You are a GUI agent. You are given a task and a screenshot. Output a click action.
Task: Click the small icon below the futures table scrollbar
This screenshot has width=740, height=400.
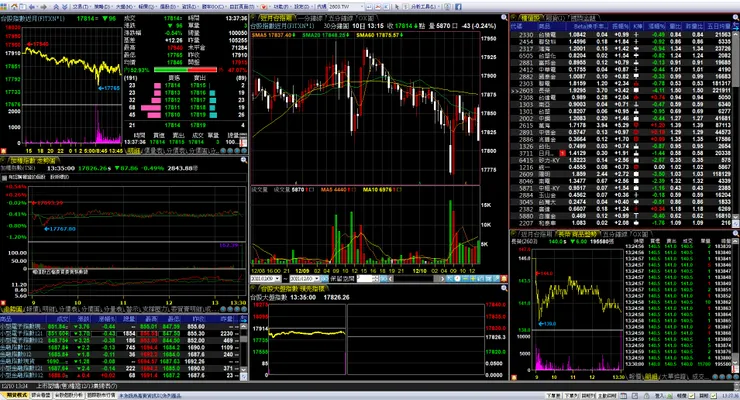pyautogui.click(x=244, y=376)
